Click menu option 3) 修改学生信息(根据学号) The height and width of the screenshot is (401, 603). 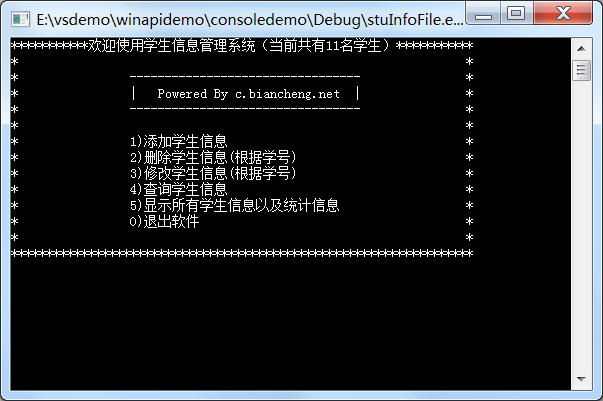(x=213, y=173)
